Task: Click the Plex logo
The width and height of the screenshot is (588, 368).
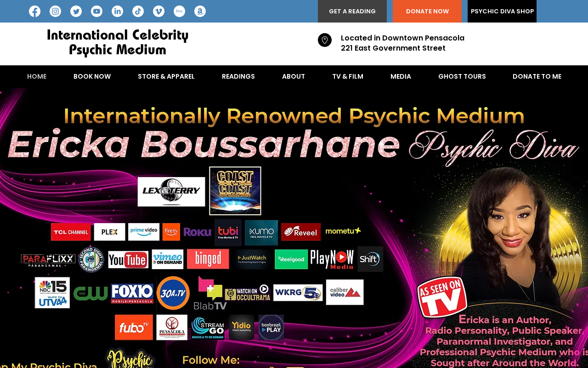Action: tap(109, 232)
